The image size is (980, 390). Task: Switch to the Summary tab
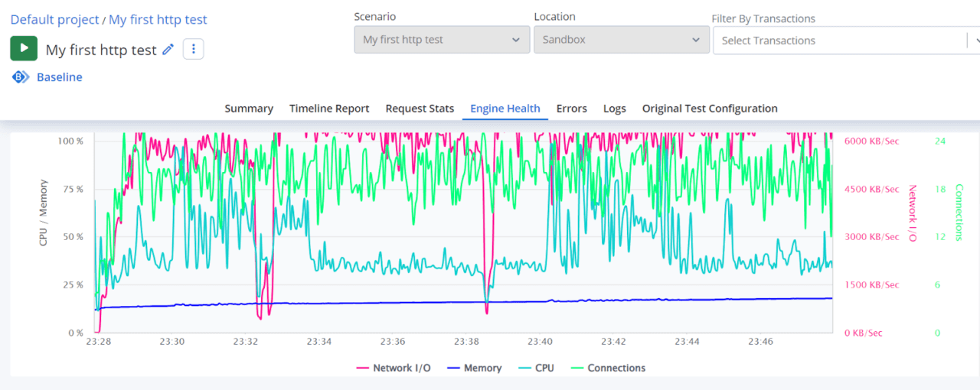(249, 109)
